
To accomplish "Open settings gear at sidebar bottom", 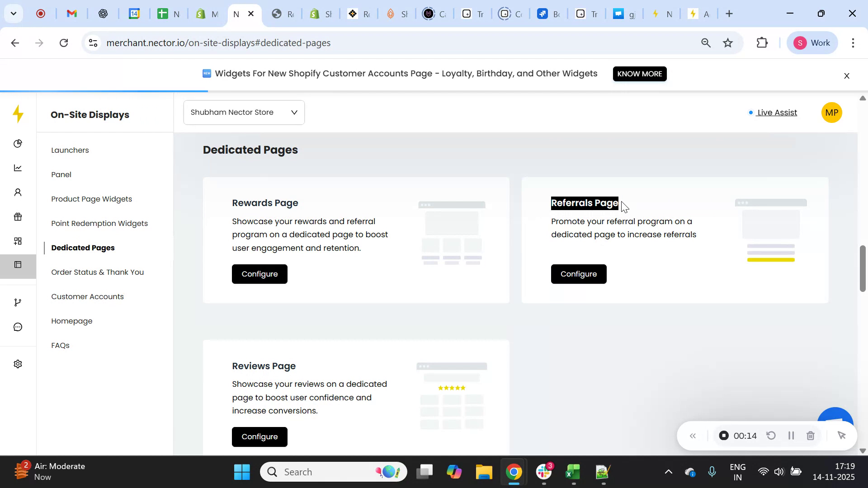I will click(18, 364).
